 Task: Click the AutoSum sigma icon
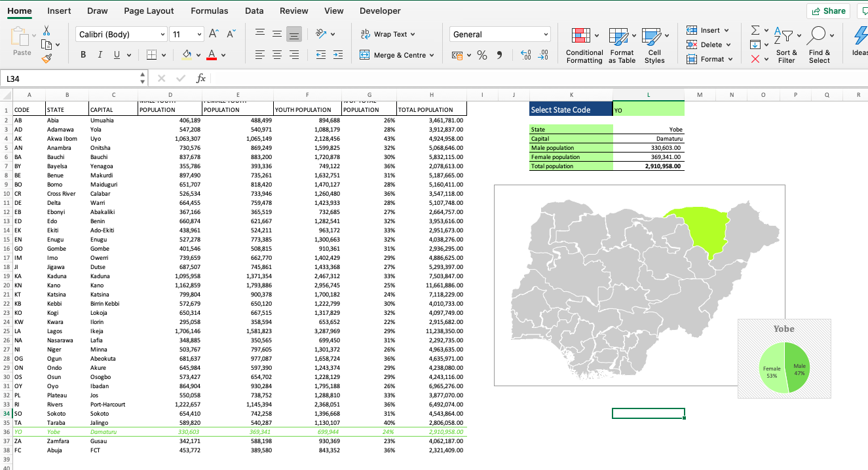coord(755,30)
